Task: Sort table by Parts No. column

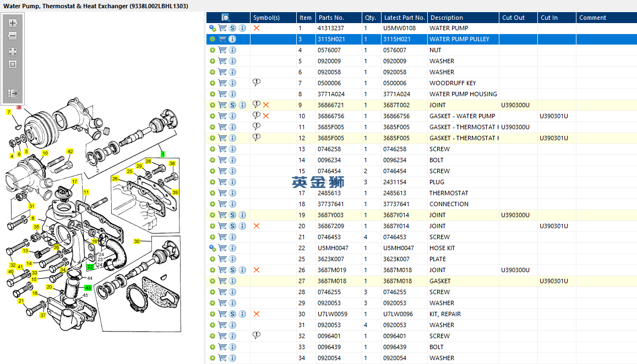Action: pyautogui.click(x=331, y=18)
